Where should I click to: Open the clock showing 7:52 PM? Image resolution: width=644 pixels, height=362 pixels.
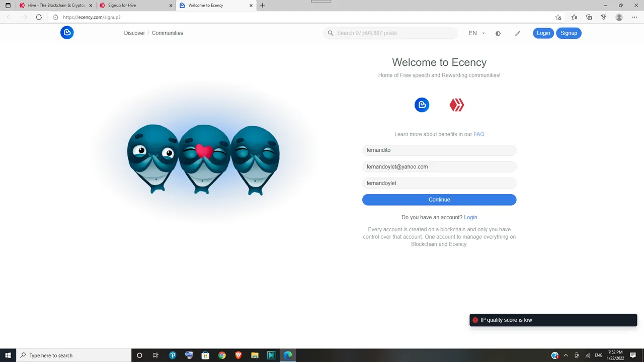615,355
